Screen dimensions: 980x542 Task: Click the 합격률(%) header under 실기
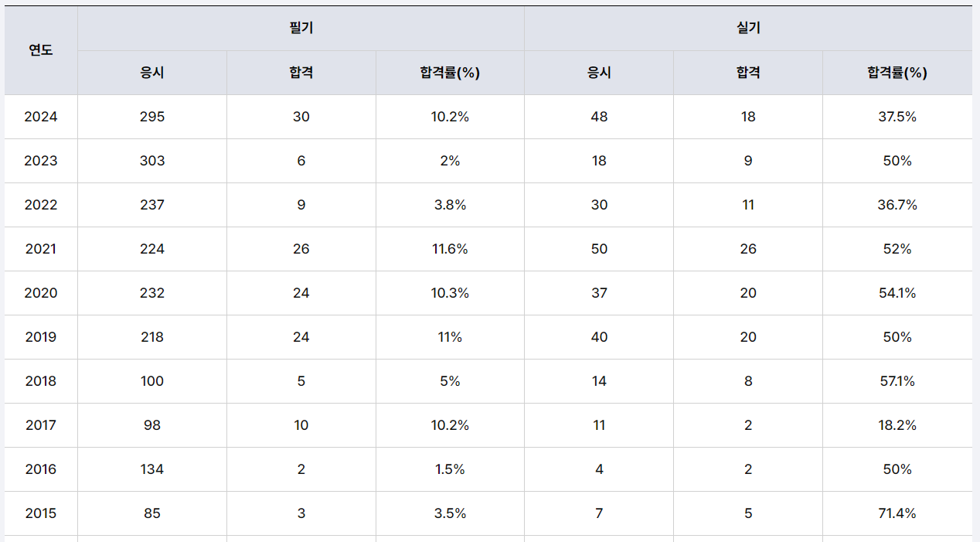click(897, 73)
